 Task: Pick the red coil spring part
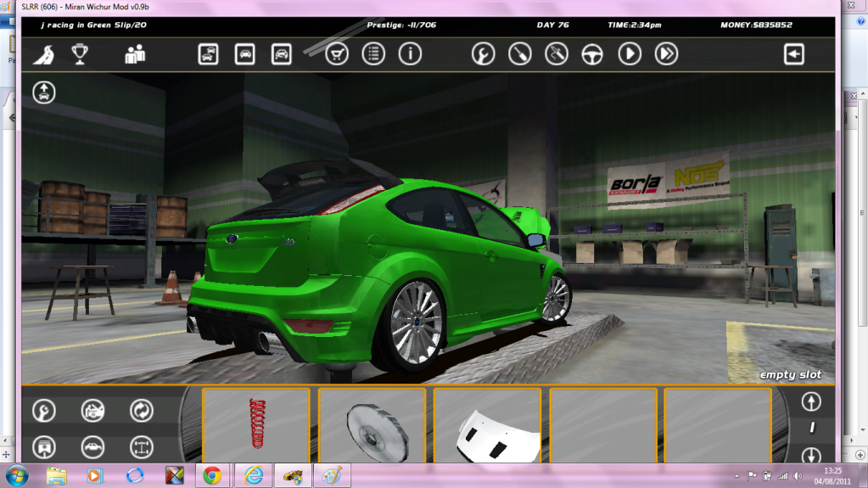click(x=256, y=425)
